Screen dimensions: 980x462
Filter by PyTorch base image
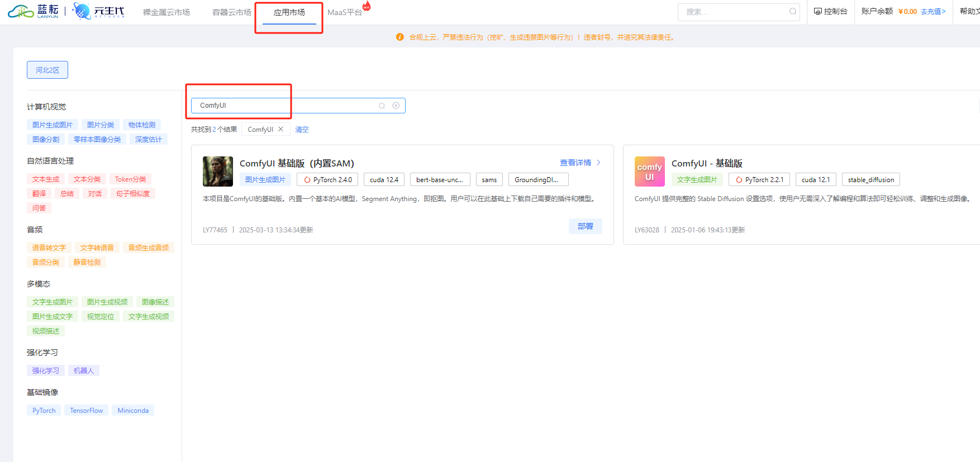44,411
